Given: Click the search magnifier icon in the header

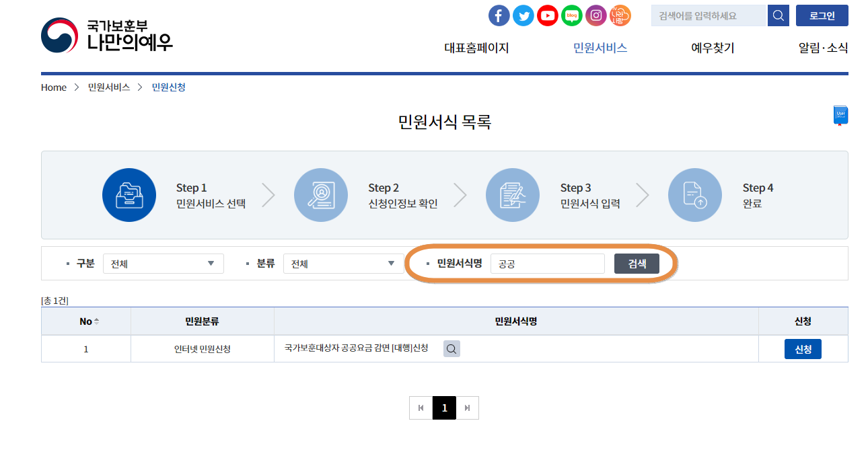Looking at the screenshot, I should [778, 15].
